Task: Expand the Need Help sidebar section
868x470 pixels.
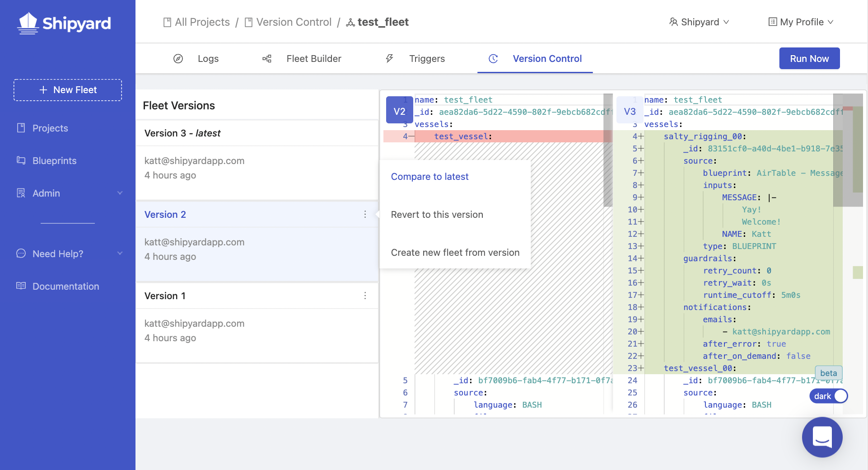Action: coord(120,254)
